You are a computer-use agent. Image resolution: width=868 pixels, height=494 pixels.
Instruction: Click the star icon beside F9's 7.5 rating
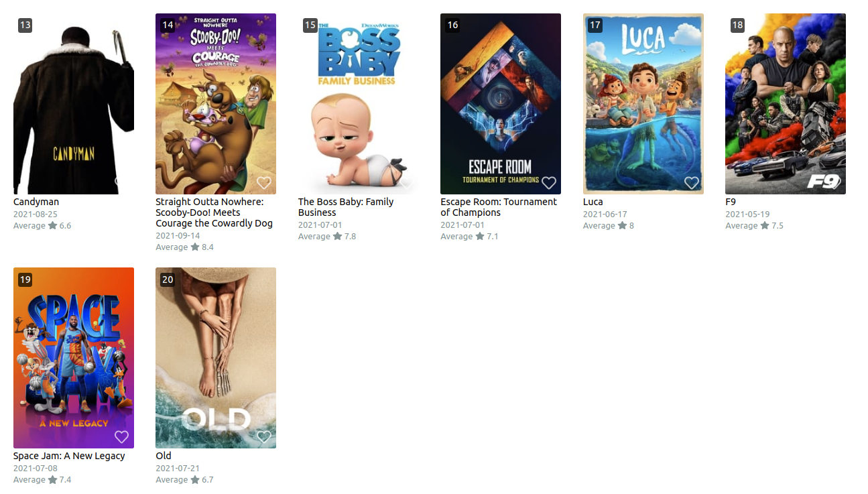[765, 226]
